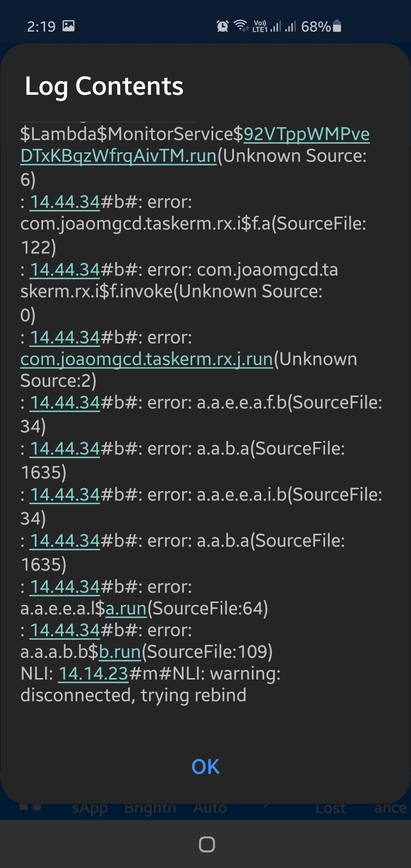The image size is (411, 868).
Task: Tap the 68% battery percentage text
Action: coord(315,27)
